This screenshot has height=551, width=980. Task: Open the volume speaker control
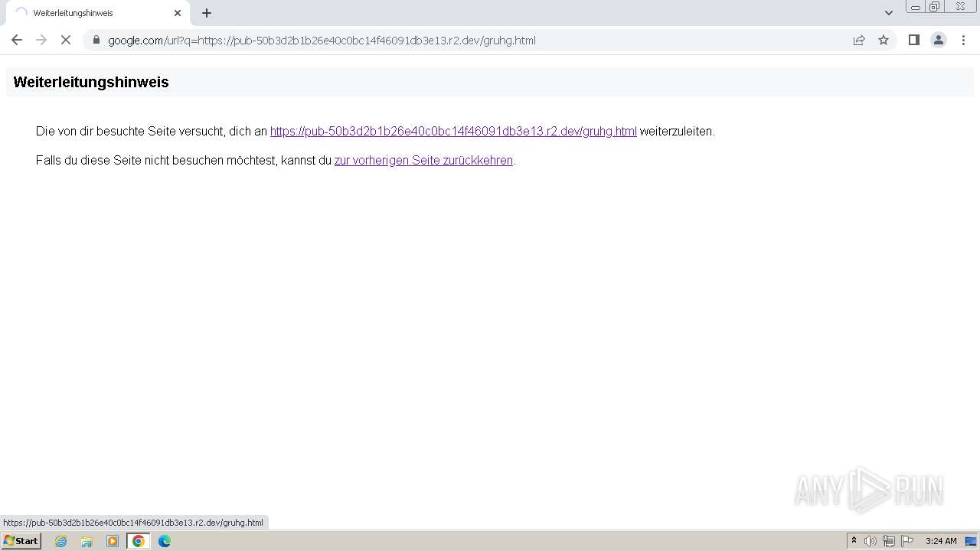click(871, 541)
